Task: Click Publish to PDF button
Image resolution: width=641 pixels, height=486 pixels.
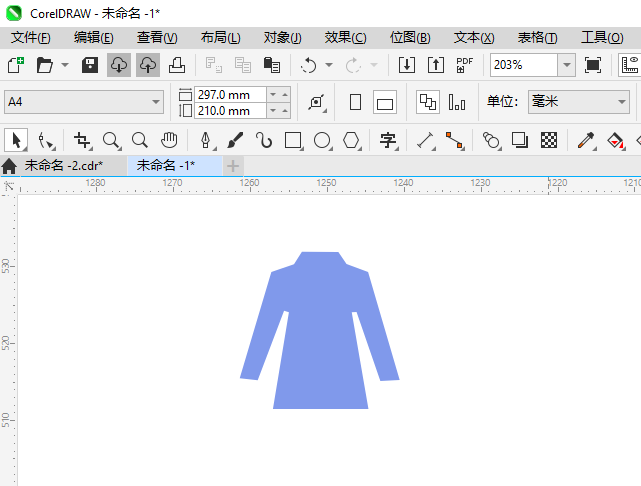Action: pos(464,65)
